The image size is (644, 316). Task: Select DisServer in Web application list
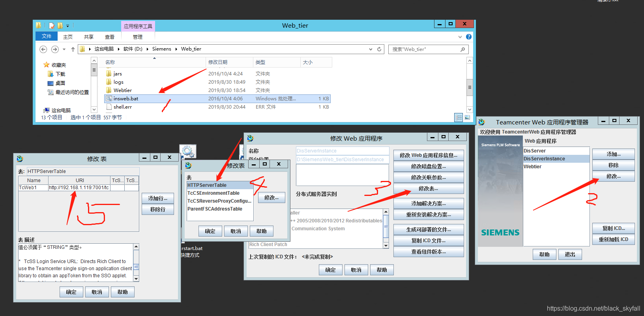tap(556, 151)
